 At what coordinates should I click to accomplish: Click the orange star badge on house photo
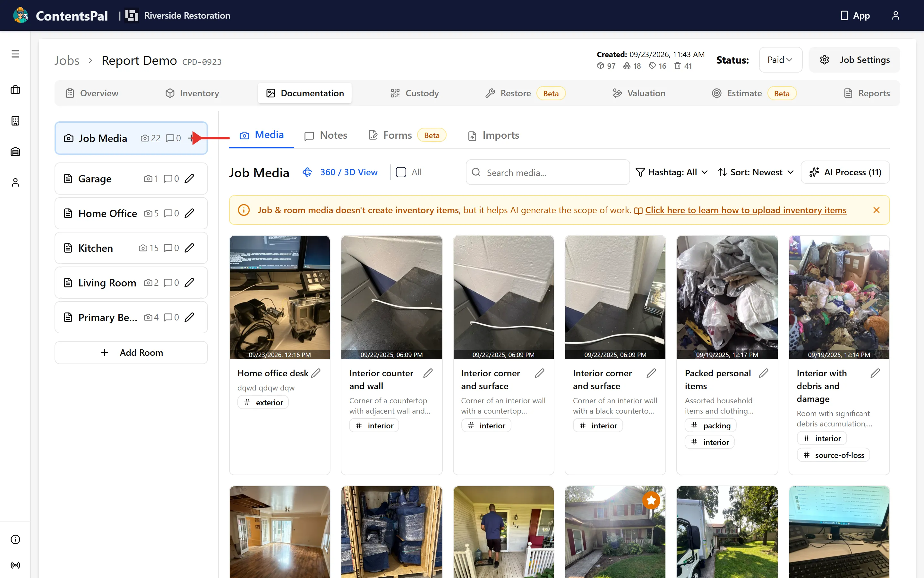pos(651,500)
